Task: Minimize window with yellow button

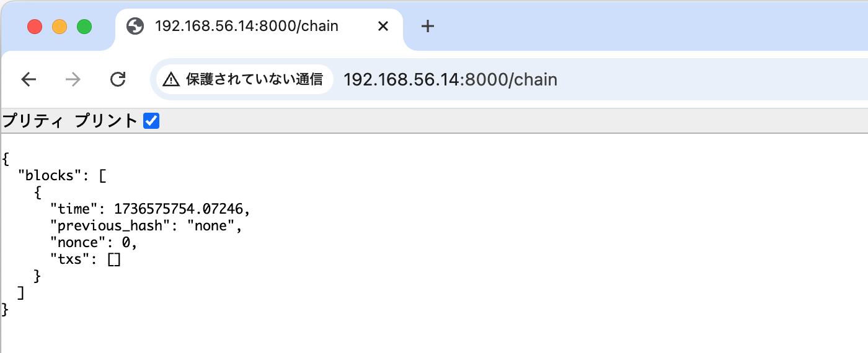Action: coord(60,27)
